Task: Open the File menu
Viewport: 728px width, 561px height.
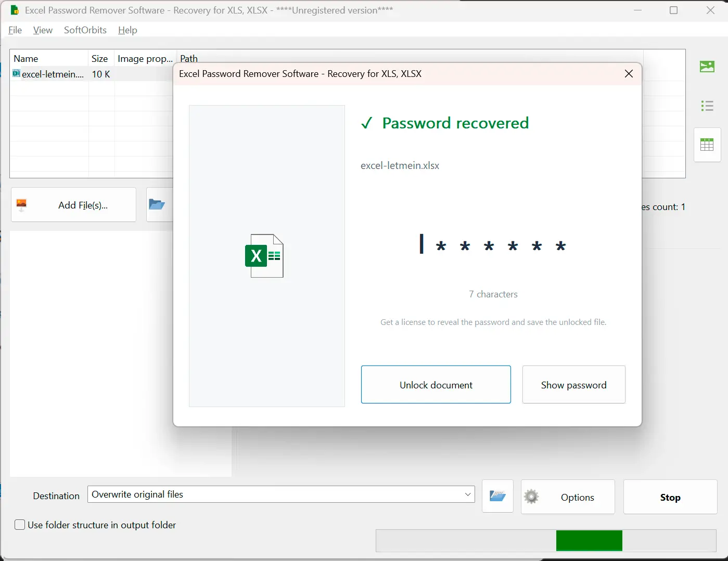Action: [x=15, y=30]
